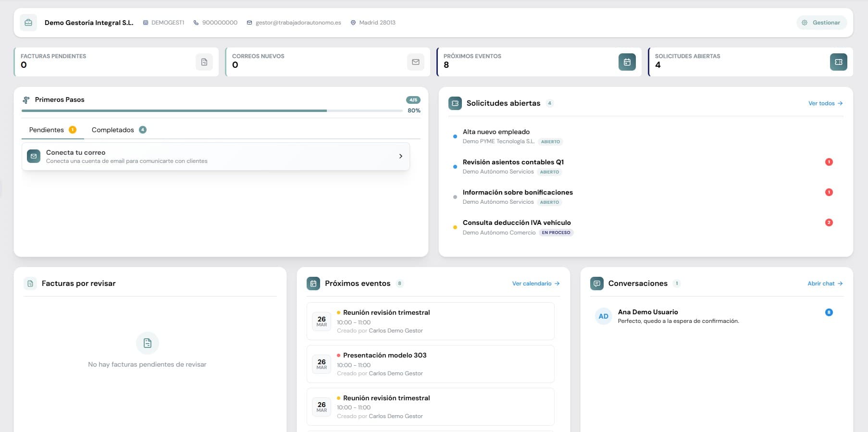Click the document icon beside Facturas por revisar
Screen dimensions: 868x432
(30, 284)
